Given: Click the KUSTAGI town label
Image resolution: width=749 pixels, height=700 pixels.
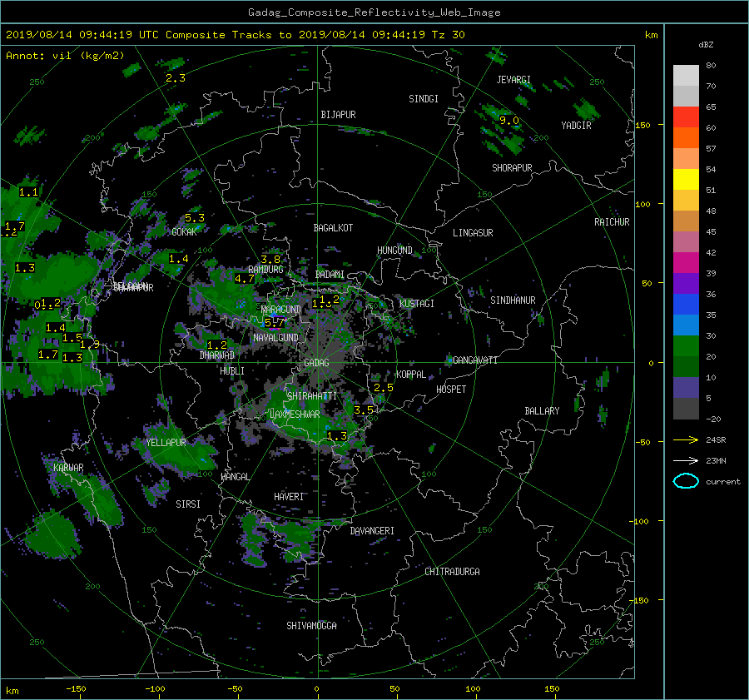Looking at the screenshot, I should [417, 304].
